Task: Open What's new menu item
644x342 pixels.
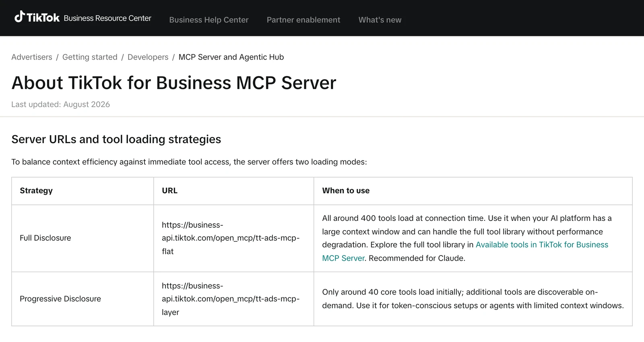Action: tap(380, 20)
